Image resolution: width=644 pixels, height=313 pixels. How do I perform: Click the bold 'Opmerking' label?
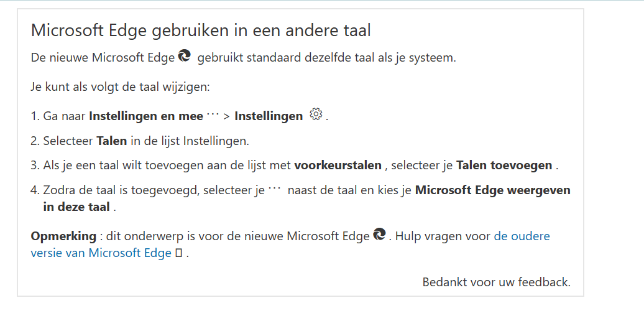(63, 236)
